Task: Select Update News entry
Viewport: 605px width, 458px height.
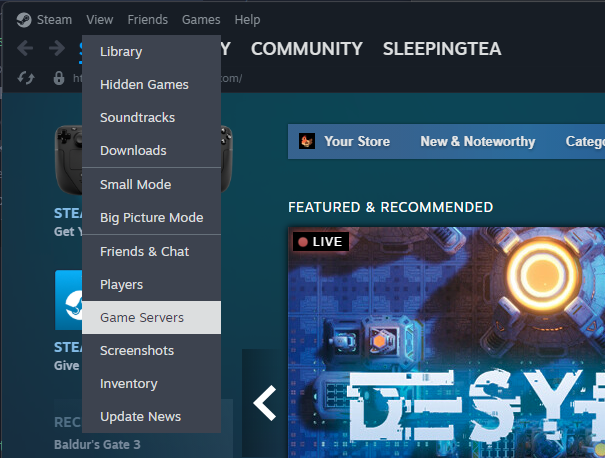Action: (x=152, y=417)
